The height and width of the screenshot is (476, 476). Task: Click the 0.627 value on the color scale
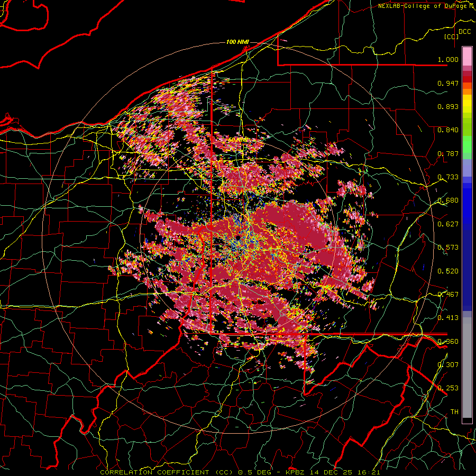point(448,224)
